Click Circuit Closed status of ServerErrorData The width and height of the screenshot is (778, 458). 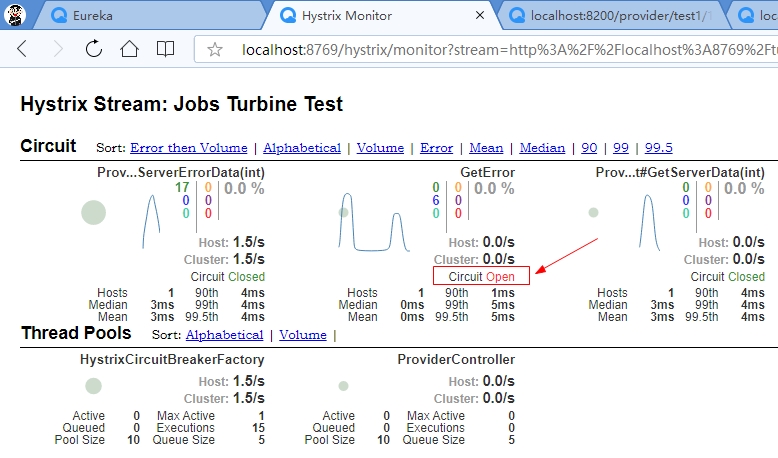228,276
